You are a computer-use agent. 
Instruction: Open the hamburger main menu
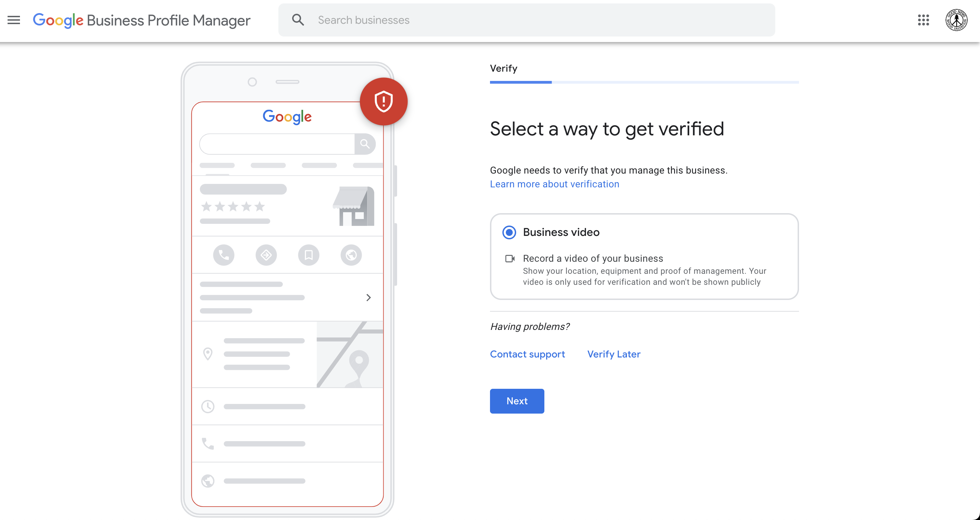click(14, 20)
